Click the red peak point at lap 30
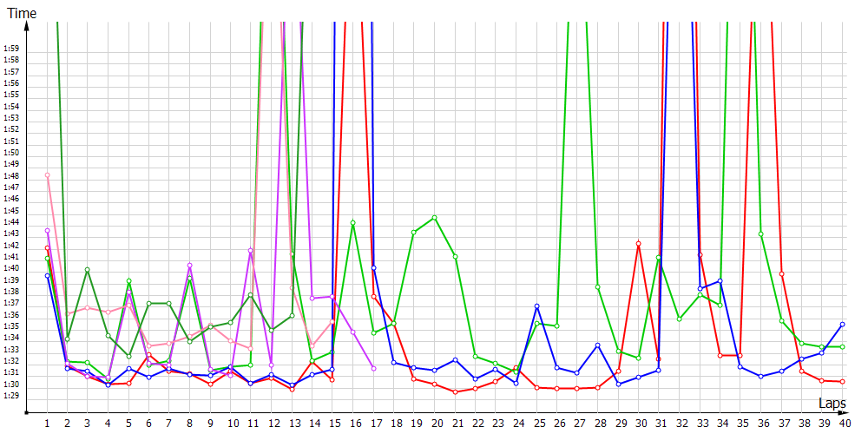The width and height of the screenshot is (868, 434). tap(639, 244)
